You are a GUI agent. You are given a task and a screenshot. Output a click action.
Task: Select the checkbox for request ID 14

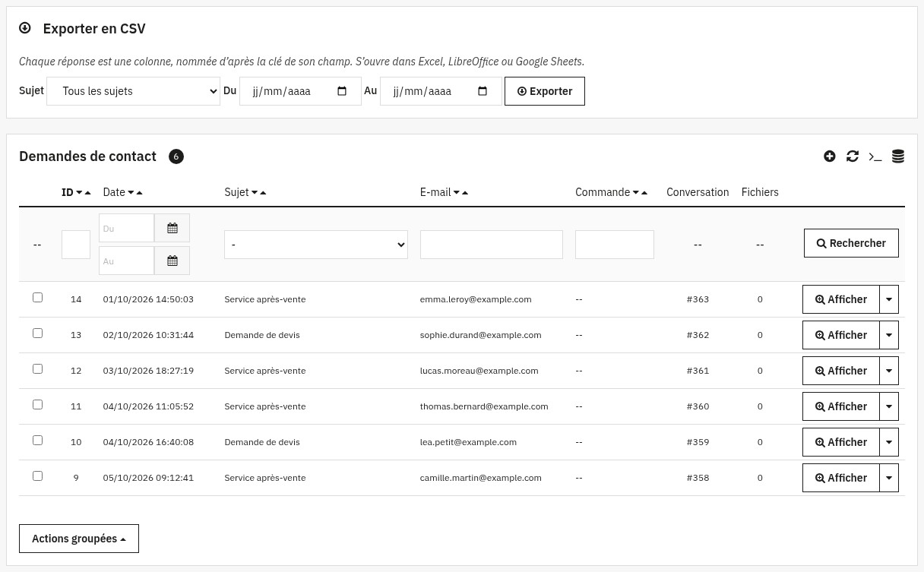pyautogui.click(x=37, y=298)
